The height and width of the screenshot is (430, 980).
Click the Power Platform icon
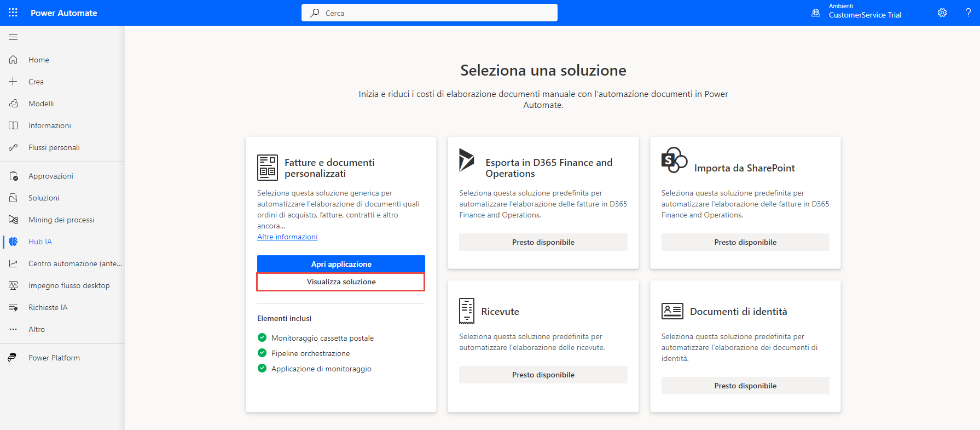click(x=13, y=358)
